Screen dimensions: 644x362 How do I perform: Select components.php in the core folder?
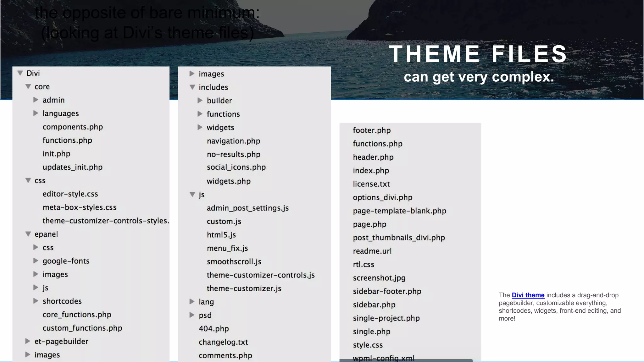(x=73, y=127)
